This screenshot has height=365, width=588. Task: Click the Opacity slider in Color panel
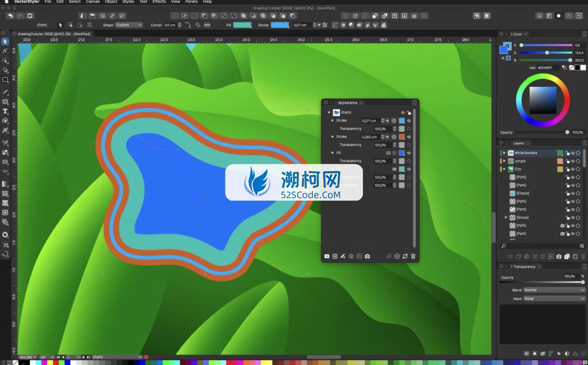(x=542, y=132)
